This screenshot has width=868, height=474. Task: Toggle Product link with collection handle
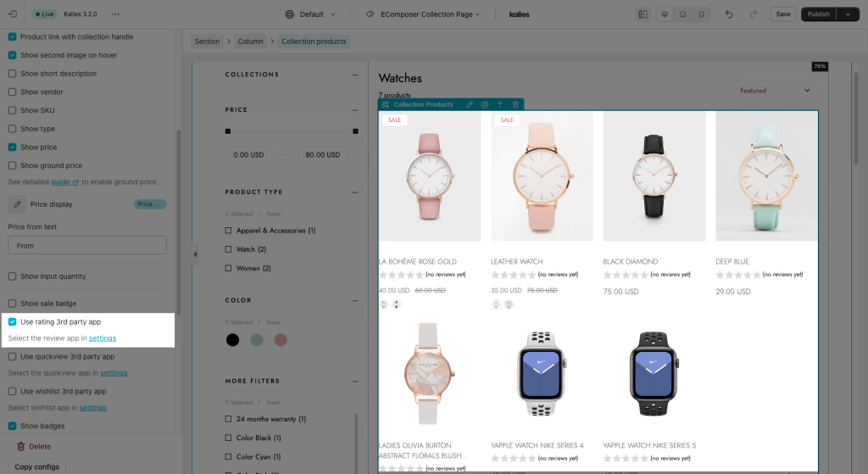tap(12, 37)
